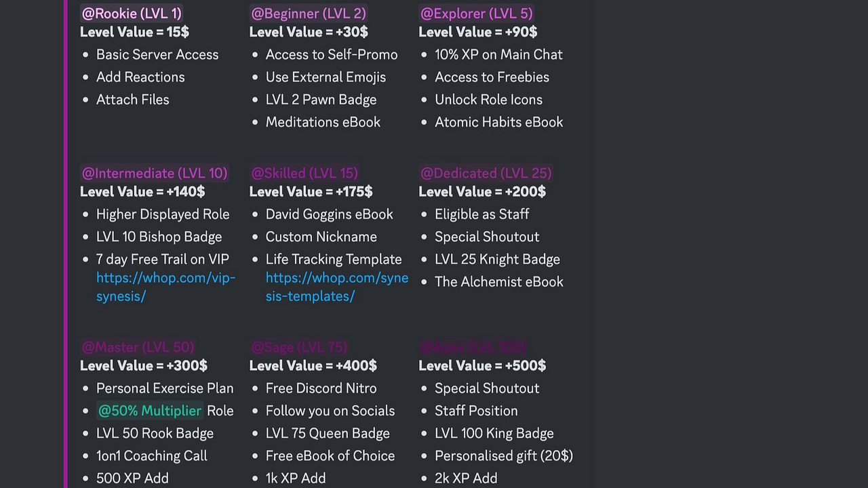Open the whop.com/vip-synesis link
This screenshot has width=868, height=488.
[165, 287]
